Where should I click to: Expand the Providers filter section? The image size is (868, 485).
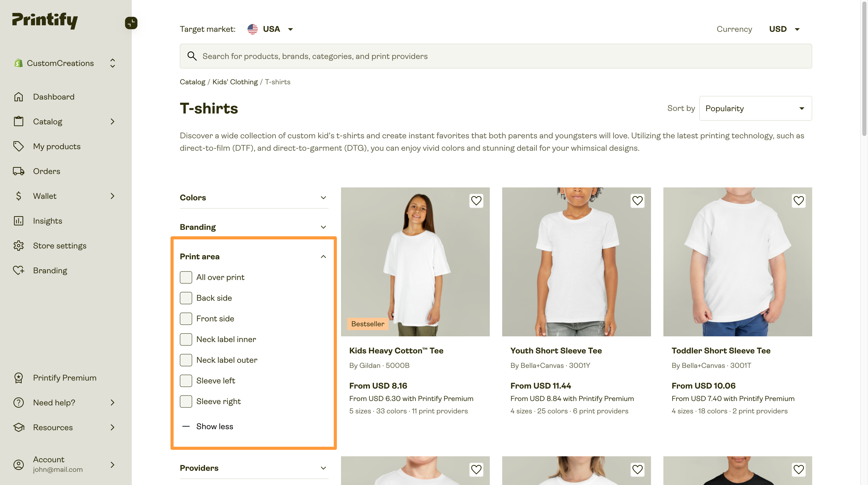[254, 468]
